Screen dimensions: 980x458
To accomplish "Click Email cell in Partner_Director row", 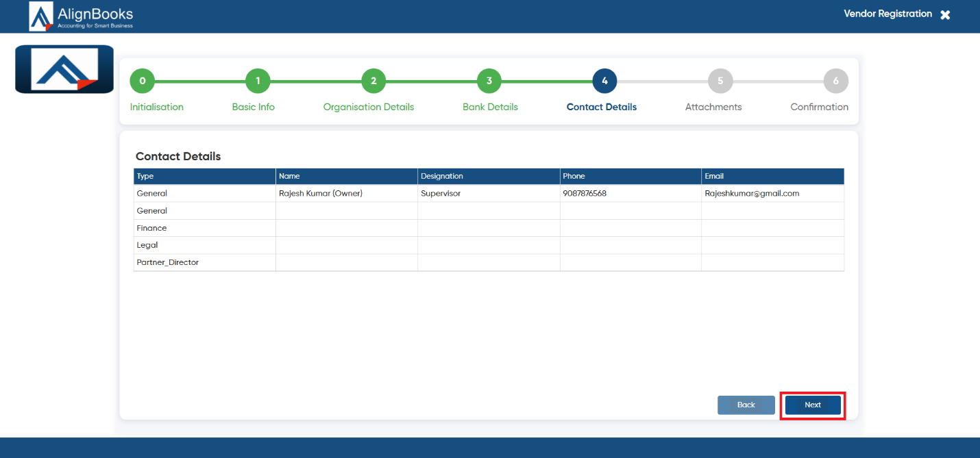I will pyautogui.click(x=773, y=262).
